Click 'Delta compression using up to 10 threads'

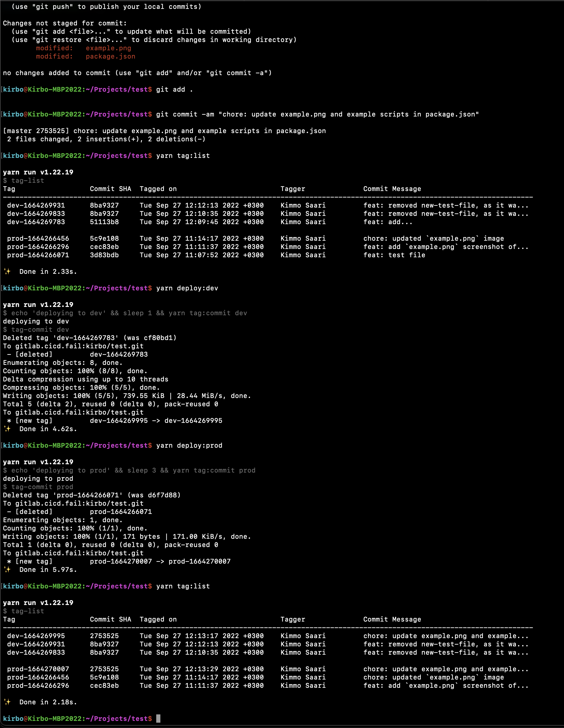point(86,379)
